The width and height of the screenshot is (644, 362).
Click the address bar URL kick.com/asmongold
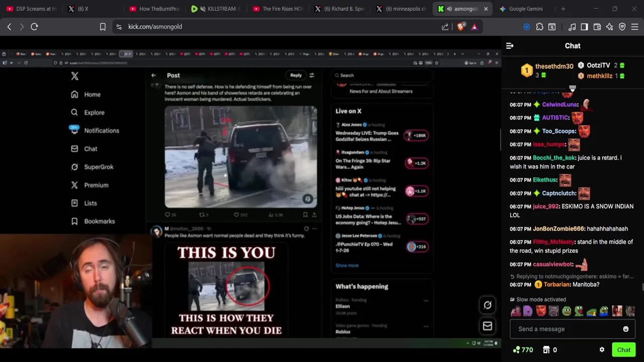pyautogui.click(x=155, y=27)
